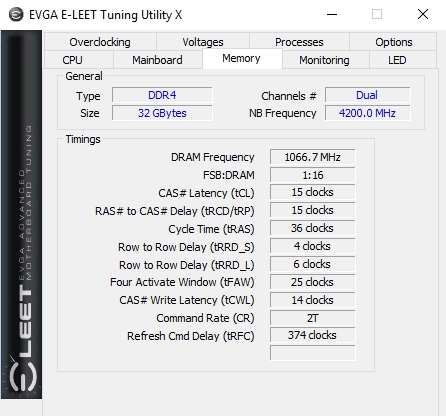Screen dimensions: 446x416
Task: Click the E-LEET logo sidebar banner
Action: click(x=21, y=214)
